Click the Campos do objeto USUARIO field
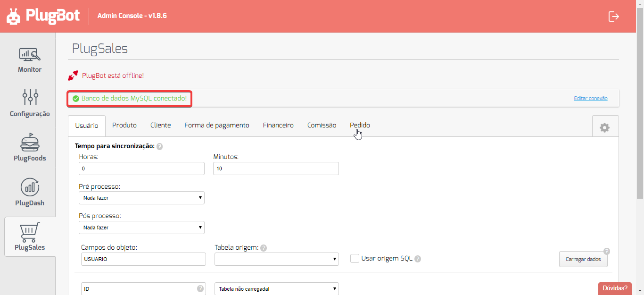Image resolution: width=644 pixels, height=295 pixels. (143, 259)
